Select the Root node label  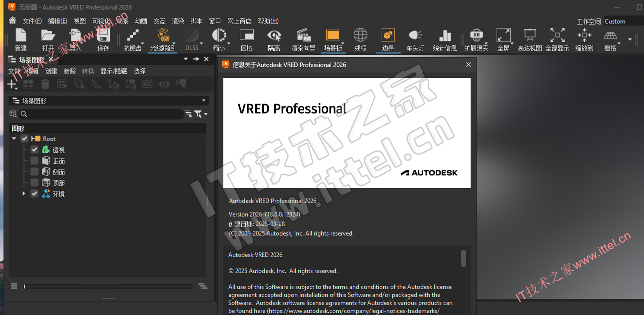[49, 138]
